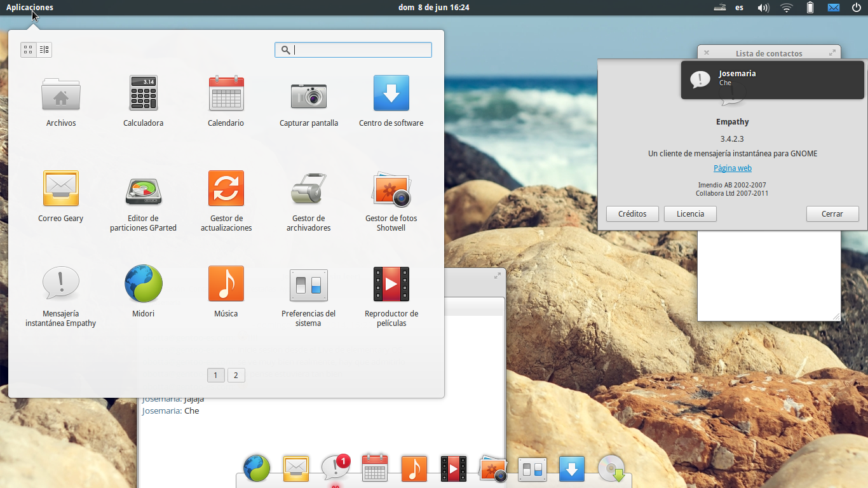The image size is (868, 488).
Task: Click system preferences switches icon in dock
Action: [x=532, y=469]
